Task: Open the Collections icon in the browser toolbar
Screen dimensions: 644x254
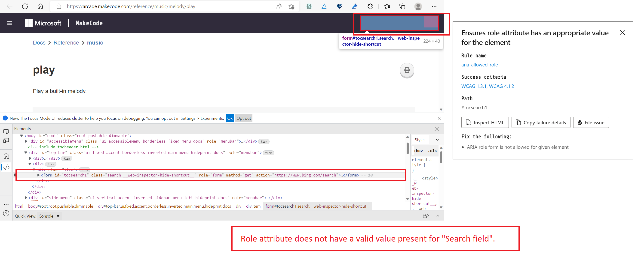Action: [402, 6]
